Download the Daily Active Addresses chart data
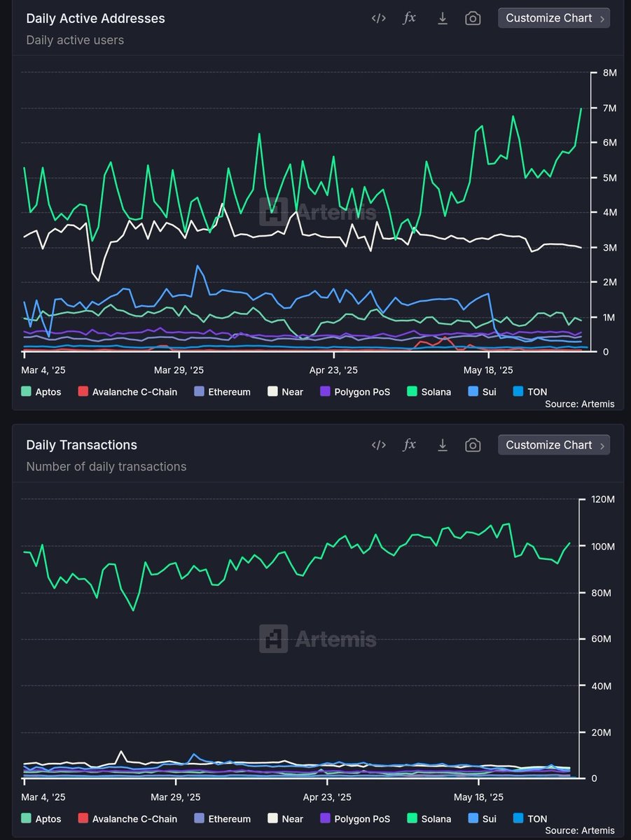631x840 pixels. [442, 18]
